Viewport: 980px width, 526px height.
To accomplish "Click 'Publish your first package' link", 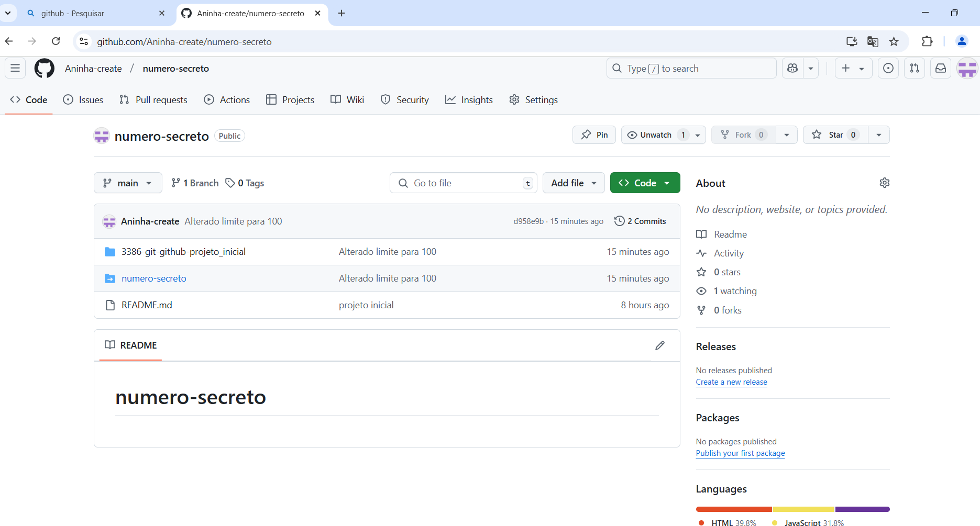I will [x=740, y=453].
